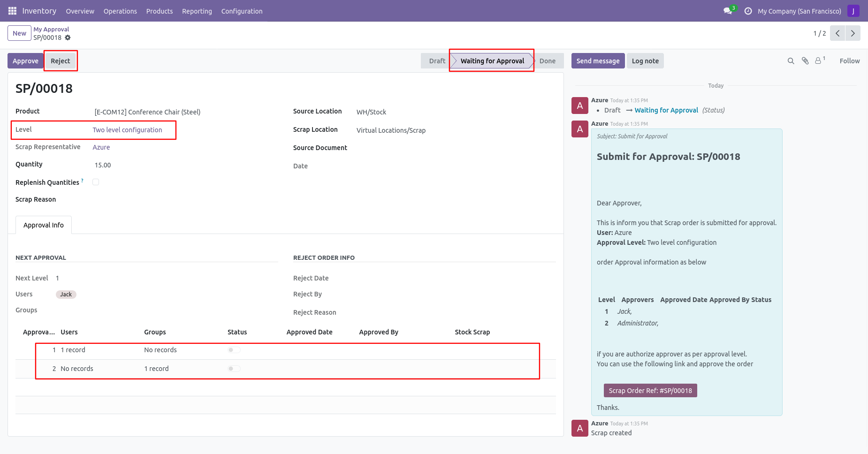
Task: Go to next record with right arrow
Action: point(853,33)
